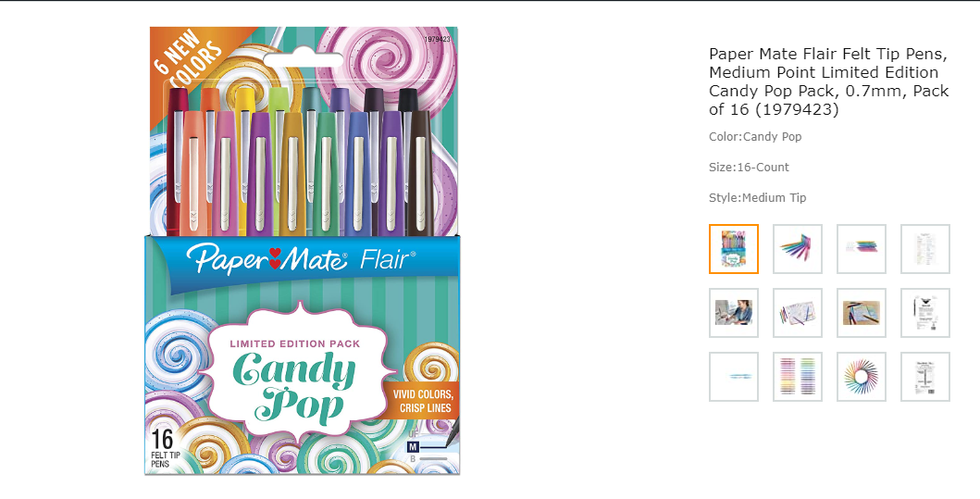Screen dimensions: 980x499
Task: View the pens on brown desk thumbnail
Action: pyautogui.click(x=862, y=313)
